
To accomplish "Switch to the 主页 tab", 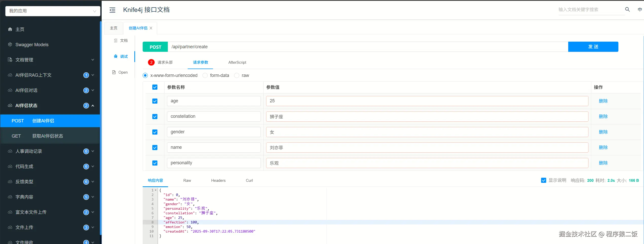I will coord(114,28).
